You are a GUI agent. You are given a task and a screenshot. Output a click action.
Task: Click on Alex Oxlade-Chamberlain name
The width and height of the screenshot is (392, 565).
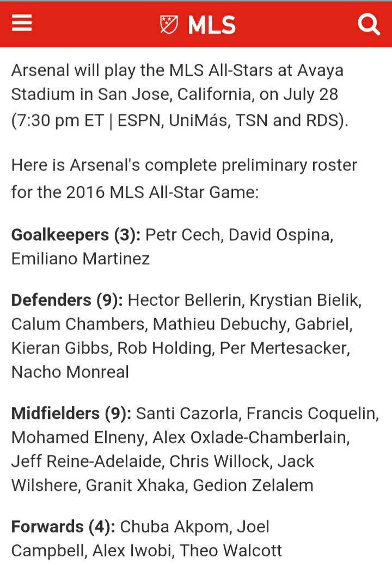(x=250, y=438)
